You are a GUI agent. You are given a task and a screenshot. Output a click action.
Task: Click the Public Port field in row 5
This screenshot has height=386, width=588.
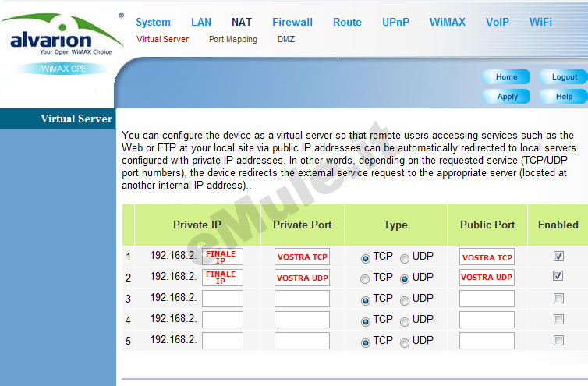tap(487, 341)
